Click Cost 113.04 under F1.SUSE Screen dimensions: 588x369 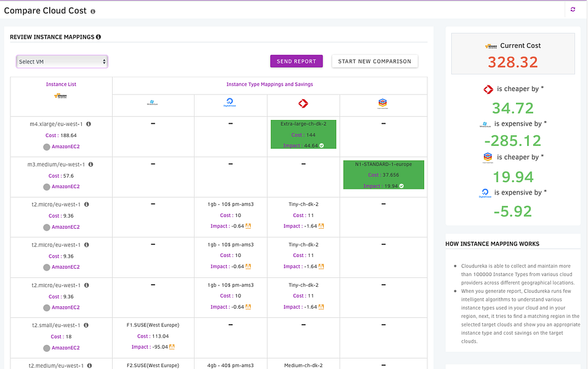153,336
